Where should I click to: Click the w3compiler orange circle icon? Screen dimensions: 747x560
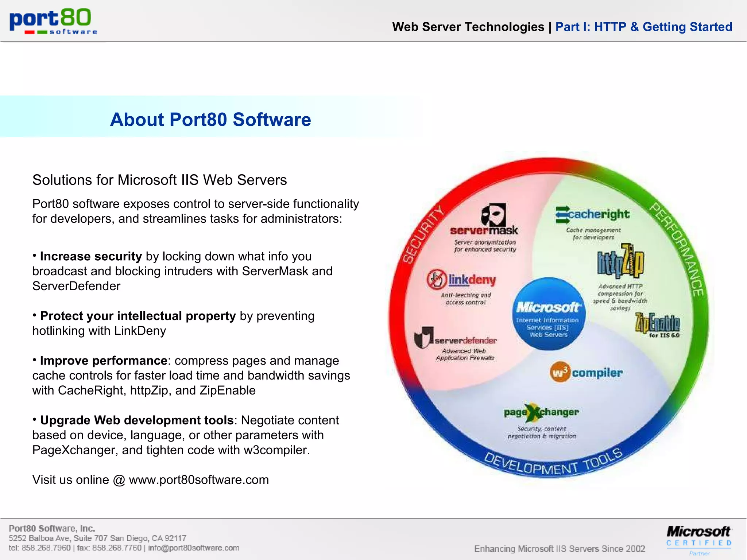pyautogui.click(x=560, y=372)
